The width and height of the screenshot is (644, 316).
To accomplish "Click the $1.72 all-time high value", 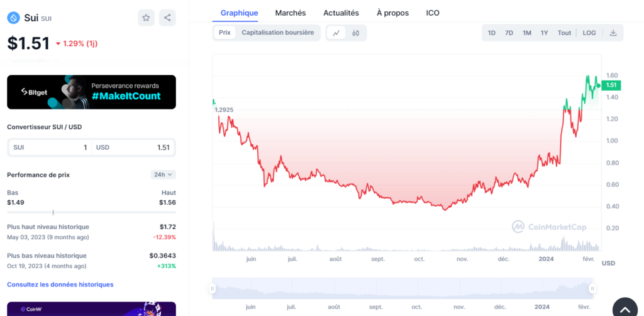I will (x=167, y=227).
